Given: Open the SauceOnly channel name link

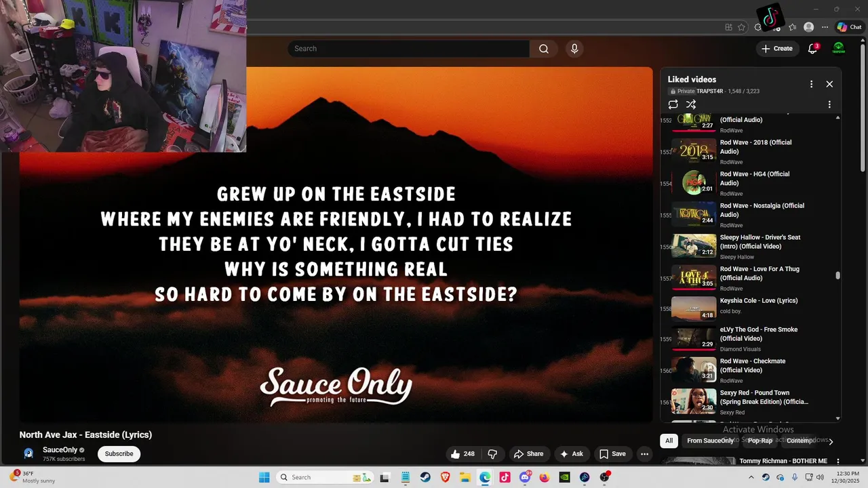Looking at the screenshot, I should 60,450.
